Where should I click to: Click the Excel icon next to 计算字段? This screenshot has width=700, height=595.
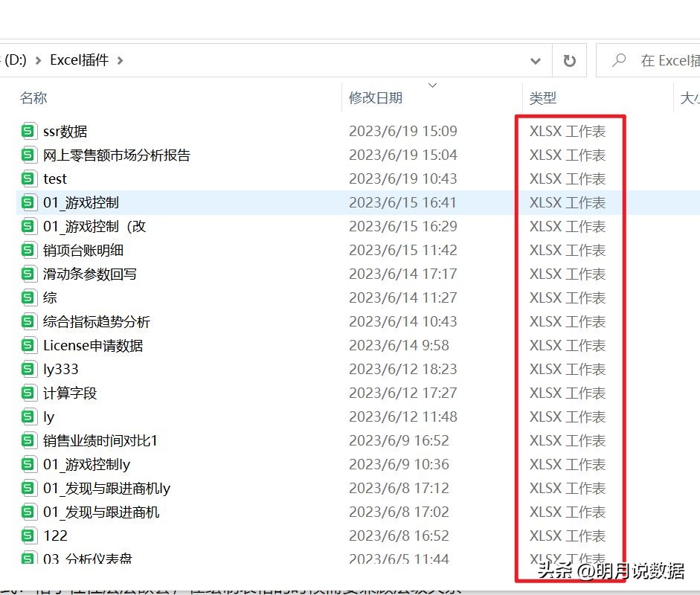[28, 393]
